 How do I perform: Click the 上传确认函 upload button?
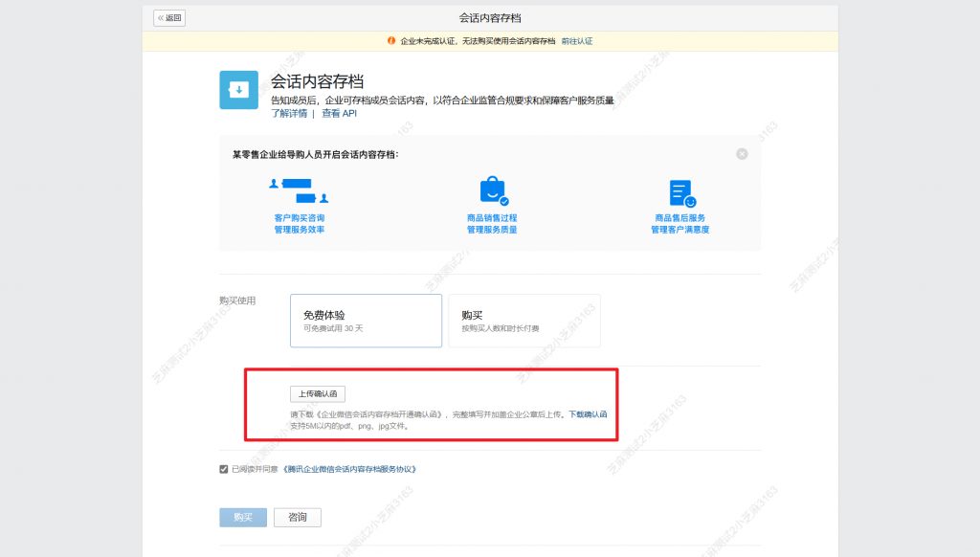(318, 394)
